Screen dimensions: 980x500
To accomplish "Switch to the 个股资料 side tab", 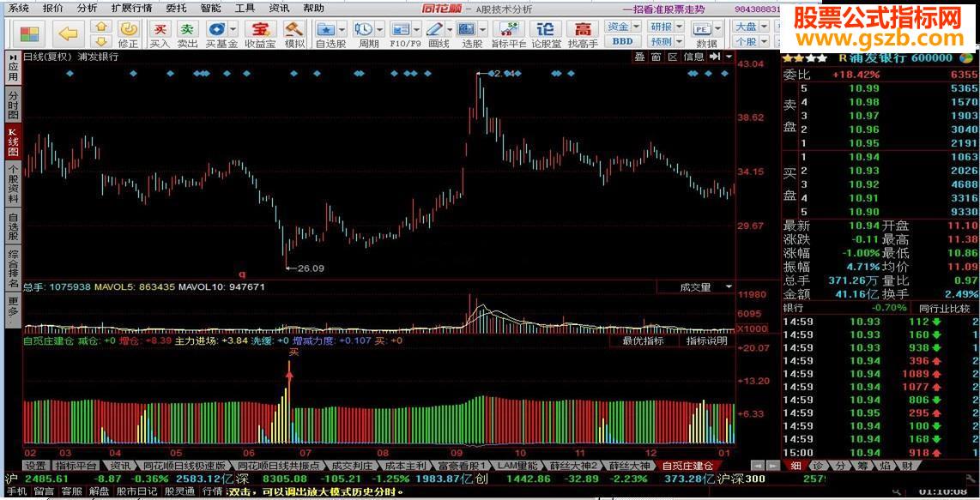I will pos(13,184).
